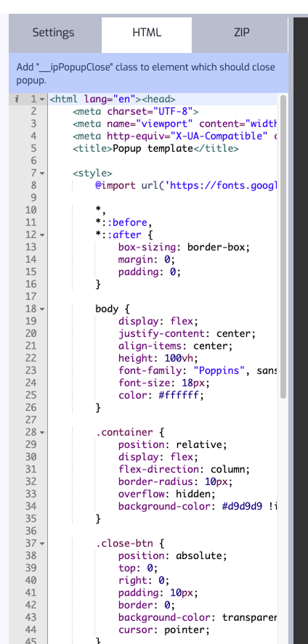Switch to the Settings tab
Screen dimensions: 308x644
(53, 33)
